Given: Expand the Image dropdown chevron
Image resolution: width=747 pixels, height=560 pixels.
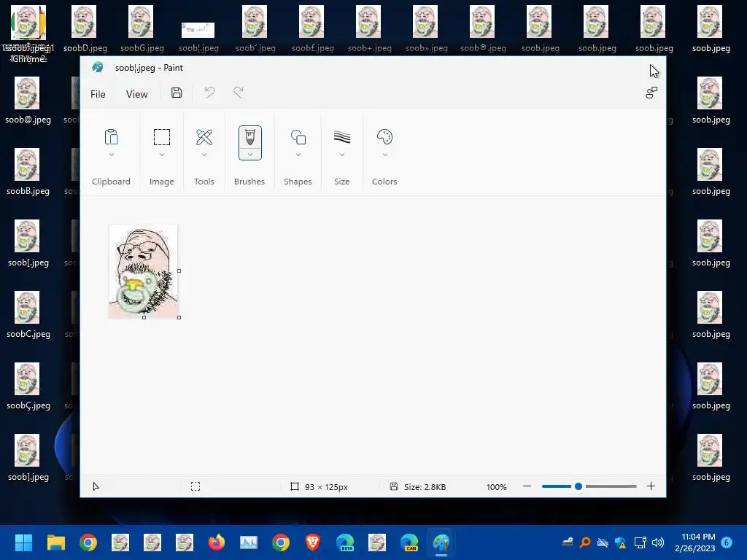Looking at the screenshot, I should coord(161,155).
